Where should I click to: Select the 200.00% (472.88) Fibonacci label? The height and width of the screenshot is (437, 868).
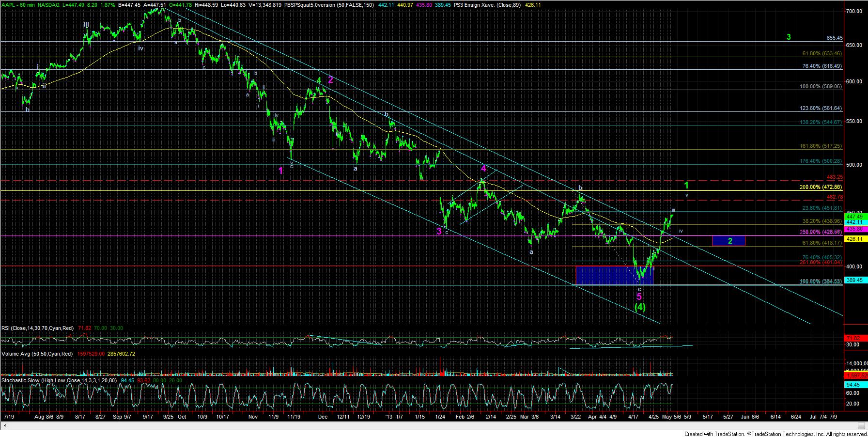[x=821, y=187]
